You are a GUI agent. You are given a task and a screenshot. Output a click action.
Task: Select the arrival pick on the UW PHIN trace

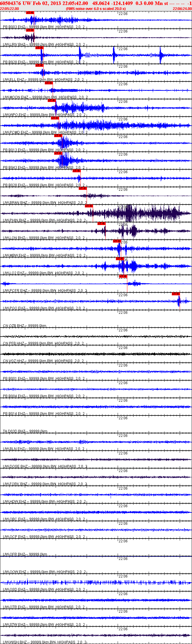click(89, 206)
